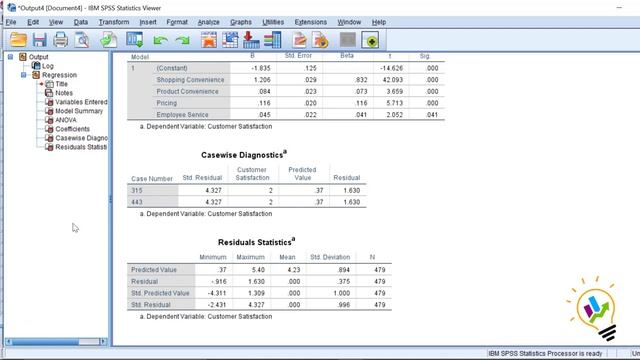Screen dimensions: 640x360
Task: Open the Variables toolbar icon
Action: (272, 40)
